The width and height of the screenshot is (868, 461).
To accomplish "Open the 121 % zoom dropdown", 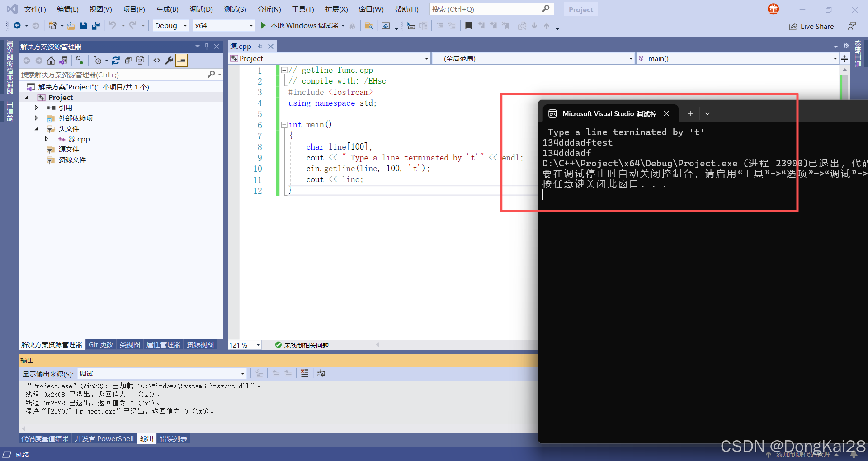I will [245, 345].
